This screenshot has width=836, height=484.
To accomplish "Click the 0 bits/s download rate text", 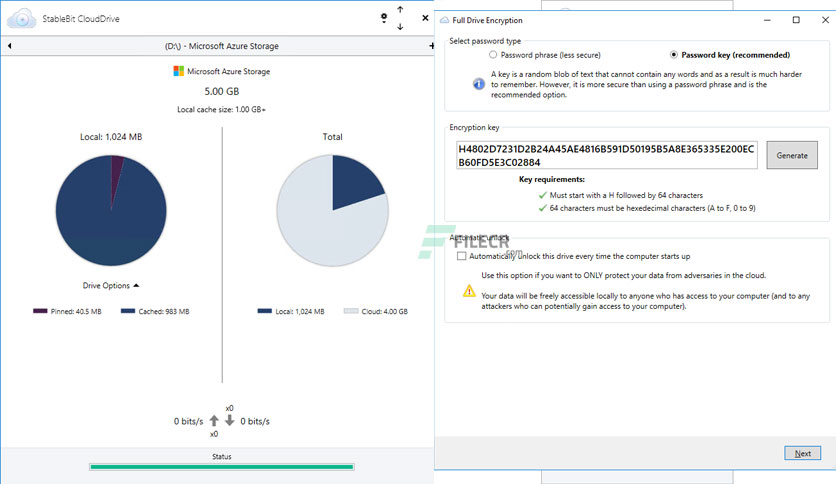I will [x=255, y=421].
